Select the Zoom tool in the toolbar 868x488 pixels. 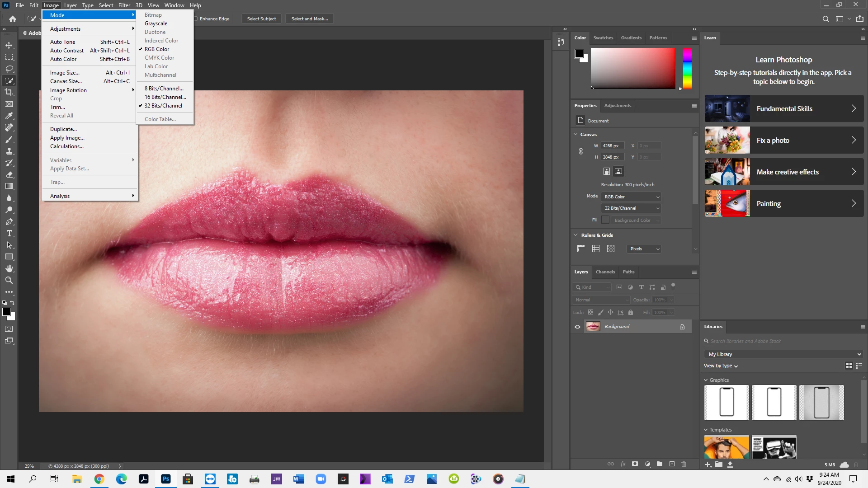[9, 280]
